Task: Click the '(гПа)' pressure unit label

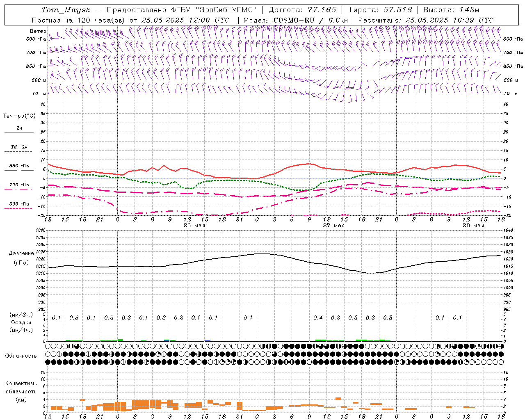Action: [21, 262]
